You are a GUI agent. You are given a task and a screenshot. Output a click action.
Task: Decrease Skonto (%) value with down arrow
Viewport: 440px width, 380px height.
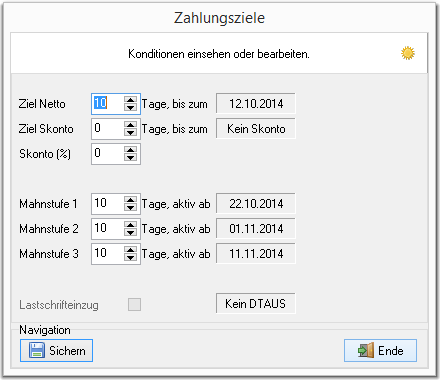130,157
